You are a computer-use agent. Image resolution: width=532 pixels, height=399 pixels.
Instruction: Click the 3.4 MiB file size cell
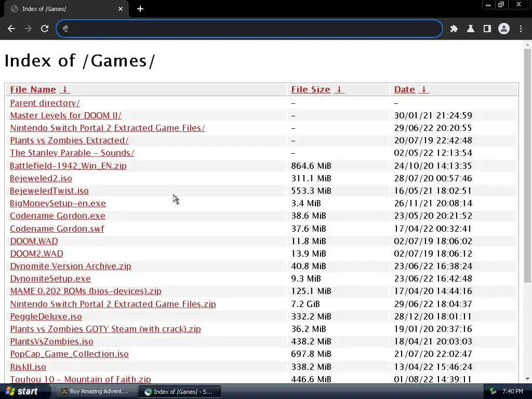(306, 204)
